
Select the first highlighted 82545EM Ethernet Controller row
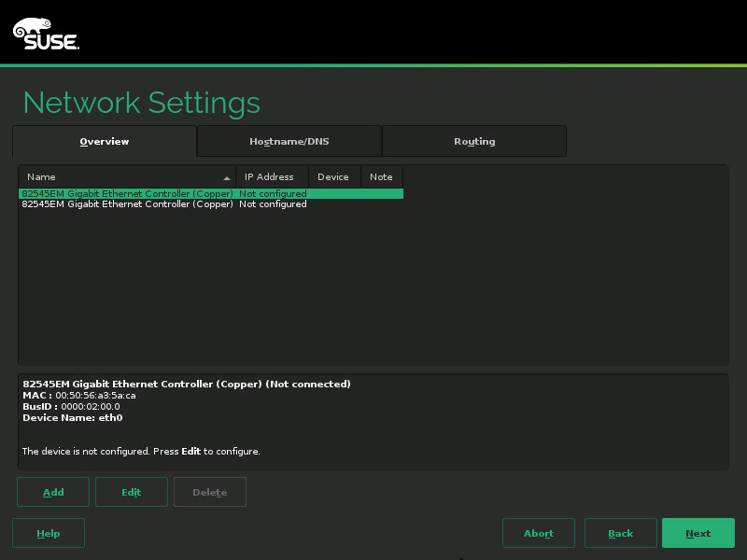click(x=127, y=194)
